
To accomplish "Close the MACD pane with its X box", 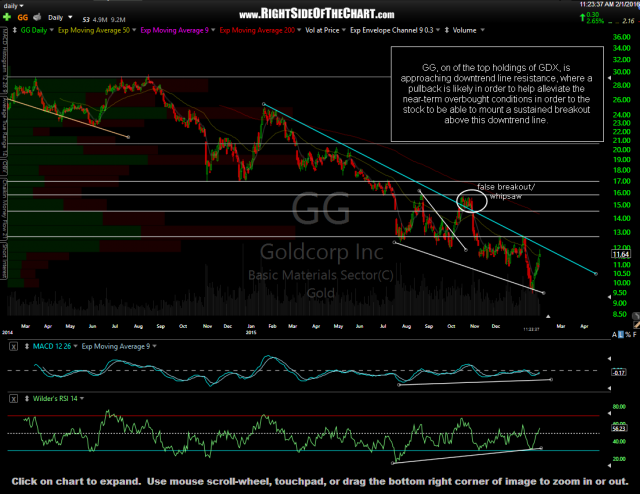I will coord(13,347).
